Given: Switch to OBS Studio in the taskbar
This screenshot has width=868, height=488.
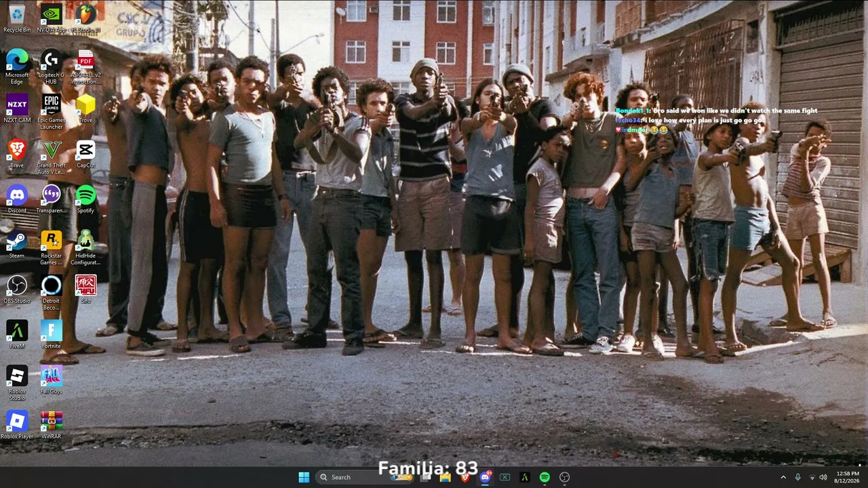Looking at the screenshot, I should point(564,477).
